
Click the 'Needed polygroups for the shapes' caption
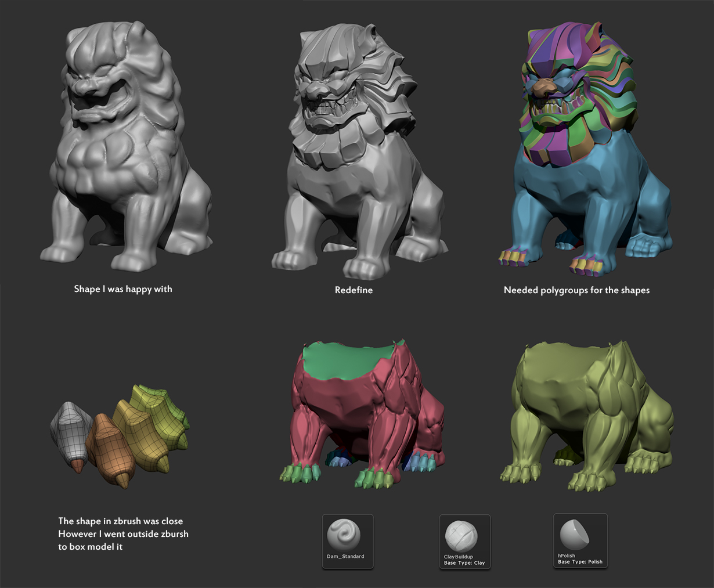[576, 290]
